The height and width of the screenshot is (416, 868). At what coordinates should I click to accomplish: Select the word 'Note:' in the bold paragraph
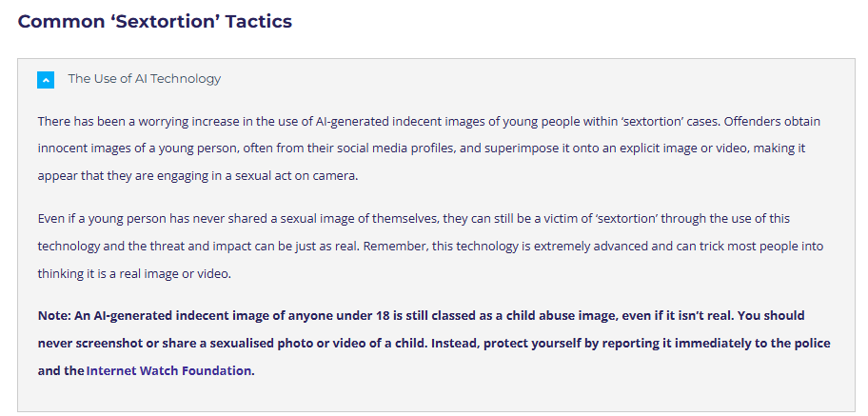[x=53, y=315]
